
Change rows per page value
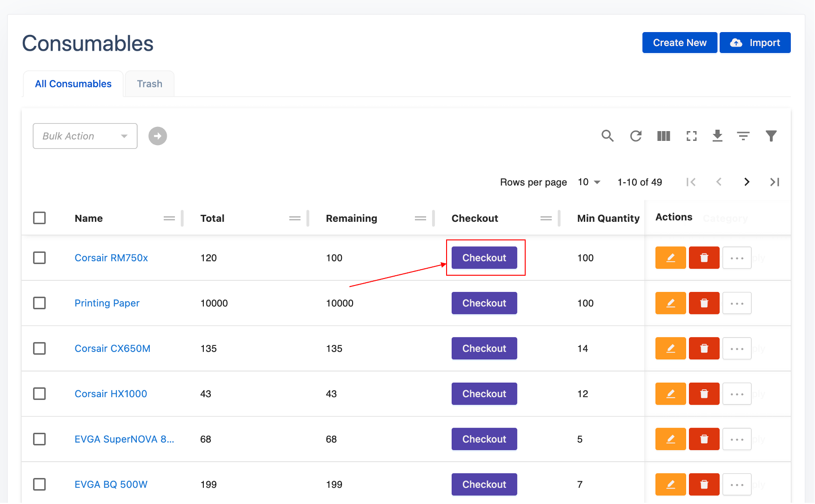pyautogui.click(x=589, y=182)
